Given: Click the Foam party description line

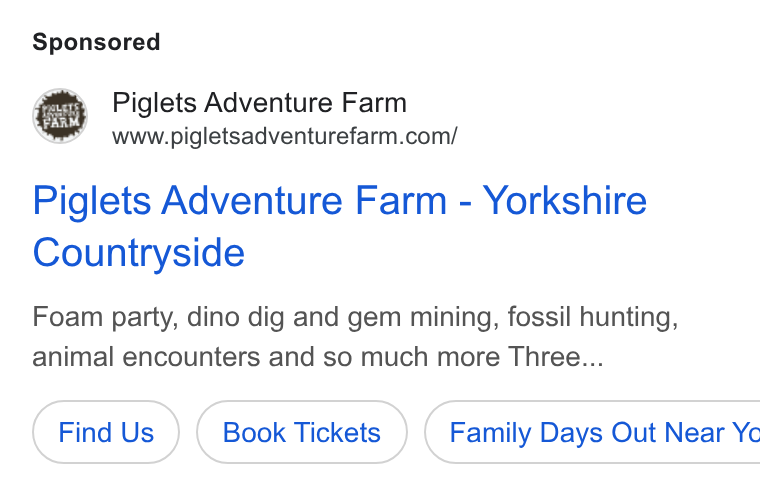Looking at the screenshot, I should (355, 317).
